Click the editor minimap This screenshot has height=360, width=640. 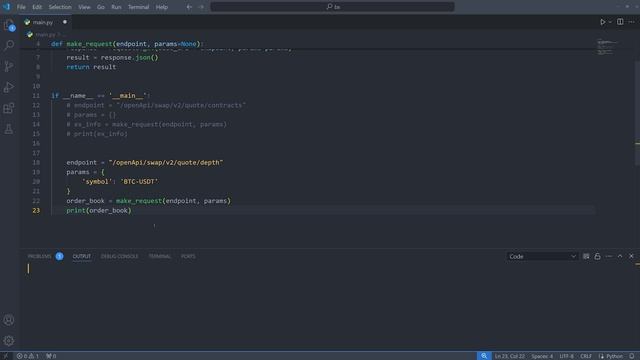pyautogui.click(x=606, y=47)
